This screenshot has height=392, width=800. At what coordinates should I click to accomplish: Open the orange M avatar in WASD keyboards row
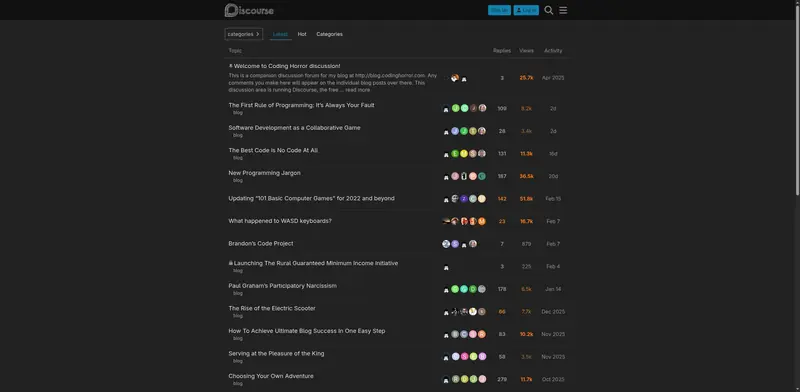(482, 221)
